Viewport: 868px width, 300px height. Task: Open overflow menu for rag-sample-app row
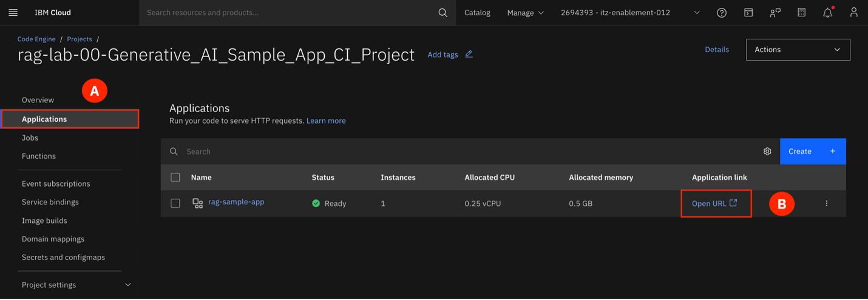[x=826, y=204]
